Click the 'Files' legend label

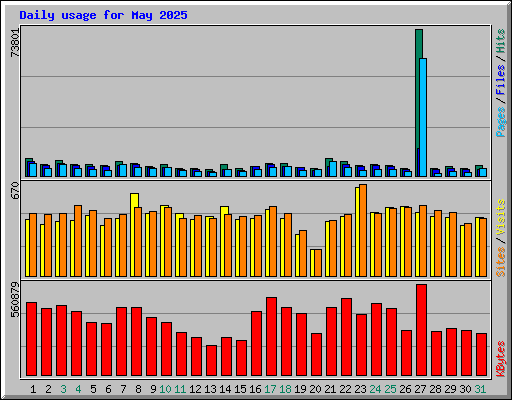(501, 80)
